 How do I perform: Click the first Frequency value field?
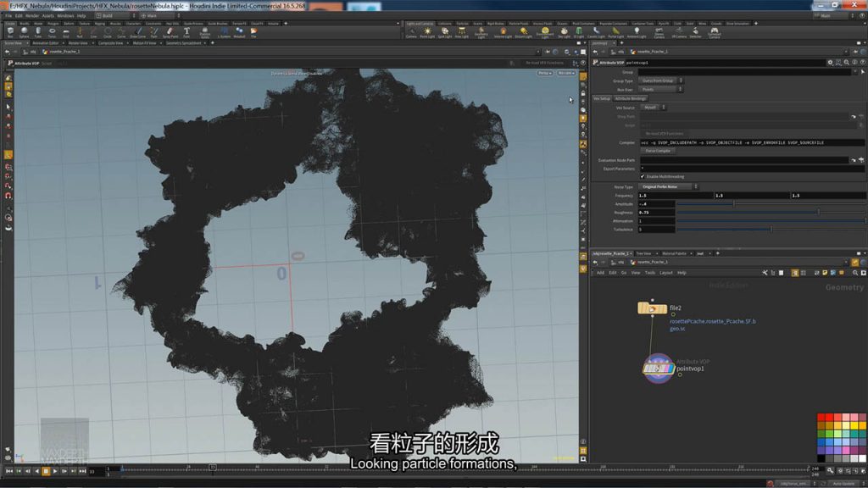pos(676,196)
